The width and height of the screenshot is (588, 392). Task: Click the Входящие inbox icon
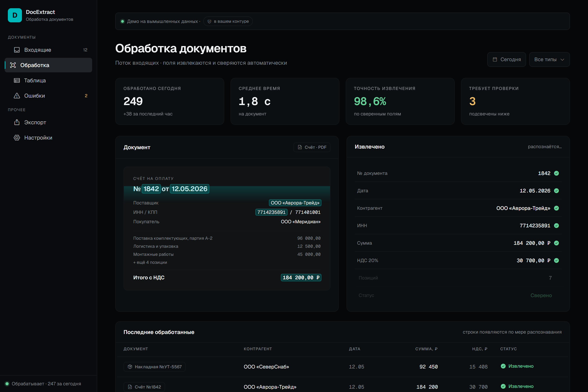pos(17,50)
